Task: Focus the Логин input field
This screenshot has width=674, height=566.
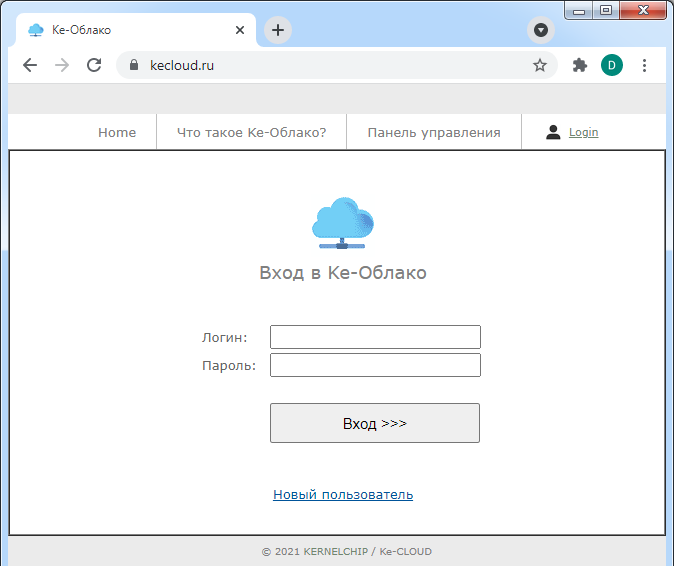Action: 375,337
